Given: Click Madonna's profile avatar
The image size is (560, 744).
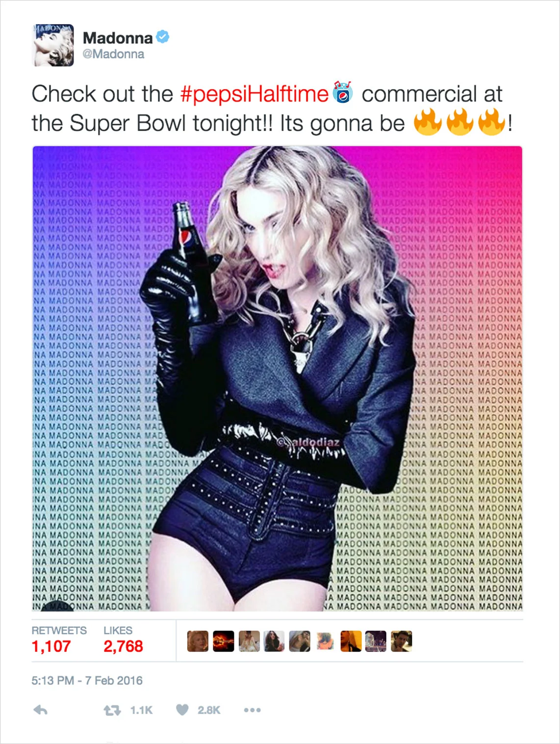Looking at the screenshot, I should pos(53,45).
